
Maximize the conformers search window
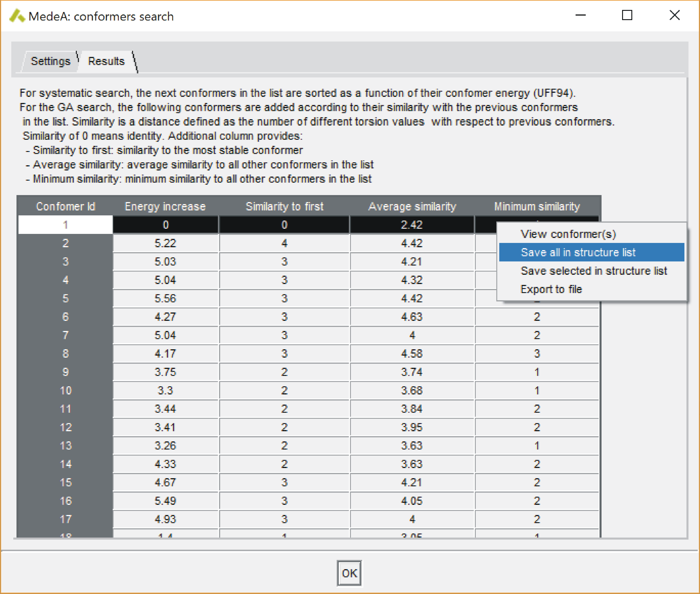click(627, 15)
